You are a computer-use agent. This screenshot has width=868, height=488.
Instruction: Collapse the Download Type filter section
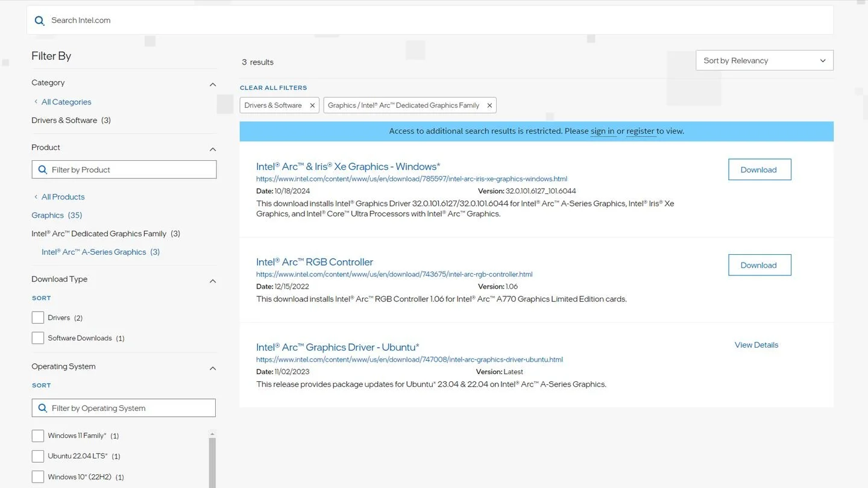[213, 281]
